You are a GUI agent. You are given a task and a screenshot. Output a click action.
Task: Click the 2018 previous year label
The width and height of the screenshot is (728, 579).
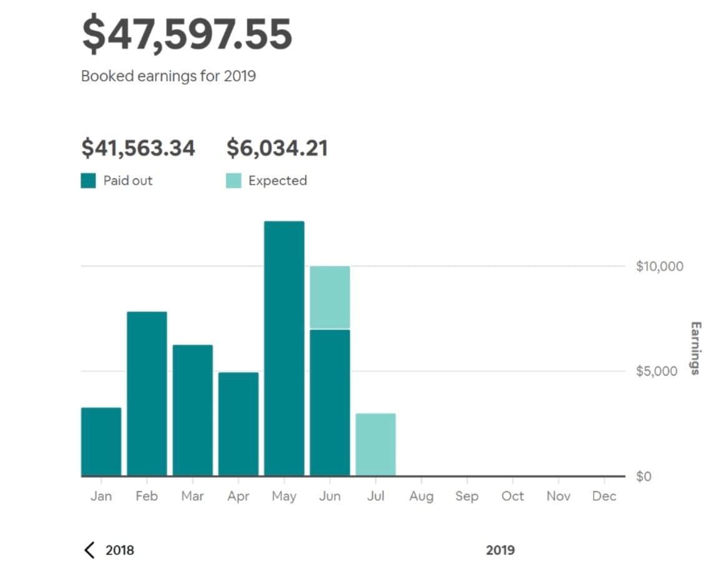(x=120, y=550)
